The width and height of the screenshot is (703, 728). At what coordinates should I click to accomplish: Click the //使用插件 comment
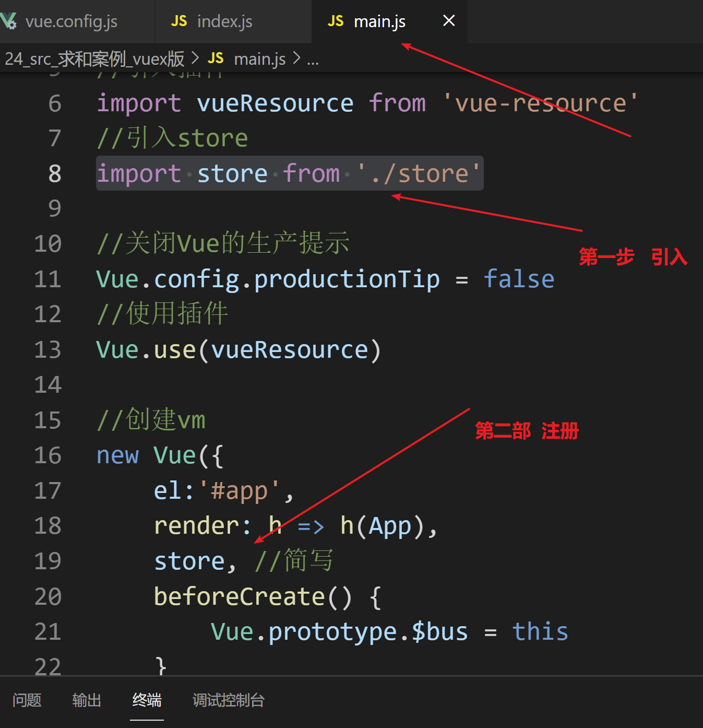162,314
